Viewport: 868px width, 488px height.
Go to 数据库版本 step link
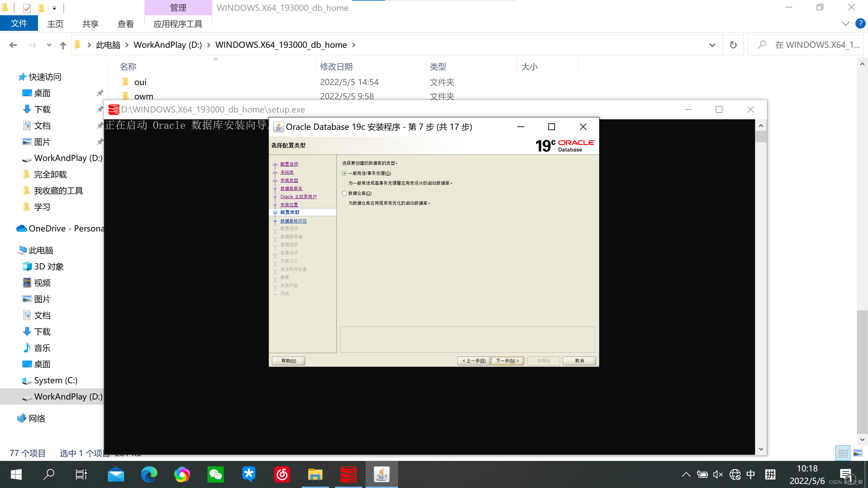pos(291,188)
